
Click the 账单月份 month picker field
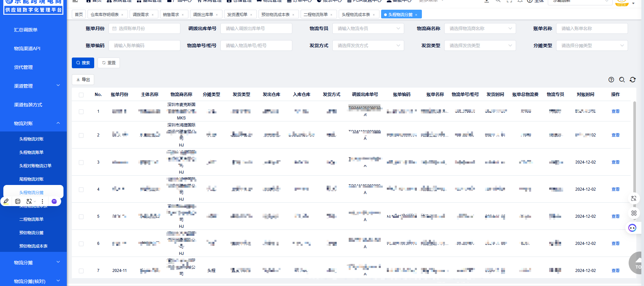[x=144, y=28]
